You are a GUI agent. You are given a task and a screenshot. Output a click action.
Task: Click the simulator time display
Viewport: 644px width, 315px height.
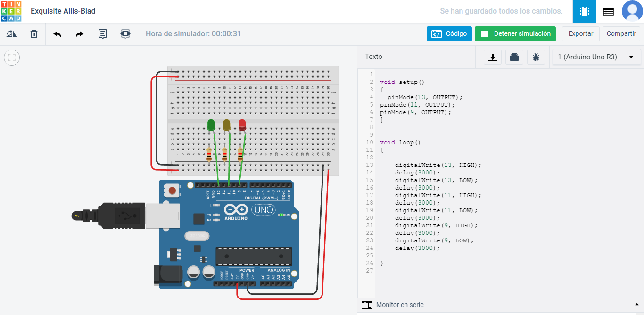point(193,34)
